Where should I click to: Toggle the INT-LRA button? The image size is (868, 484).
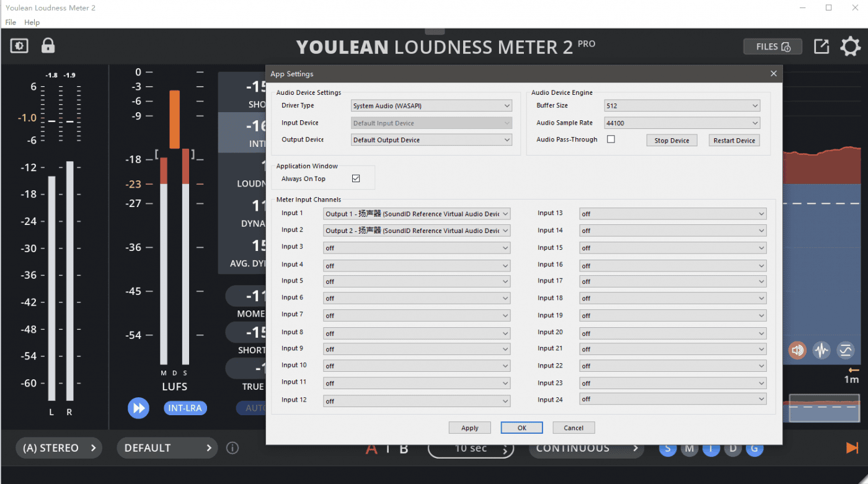185,408
